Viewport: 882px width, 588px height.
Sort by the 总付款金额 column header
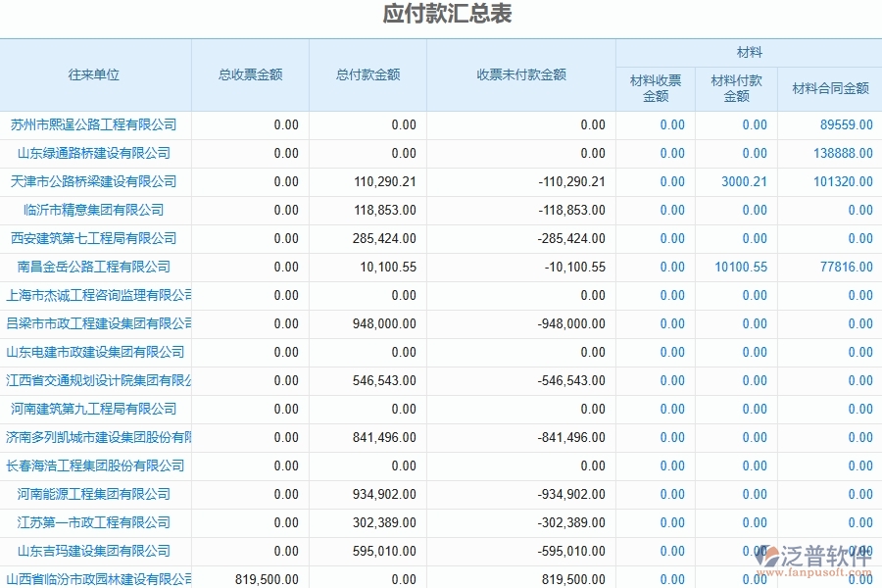pos(369,74)
